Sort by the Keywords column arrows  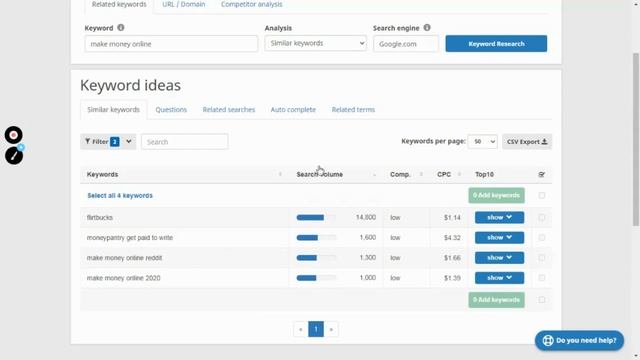click(280, 174)
